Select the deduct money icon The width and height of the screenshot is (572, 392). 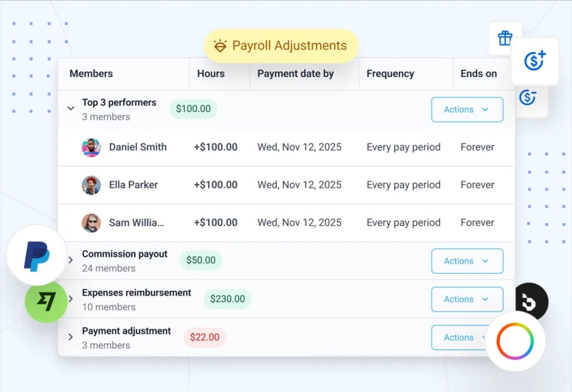(x=528, y=97)
